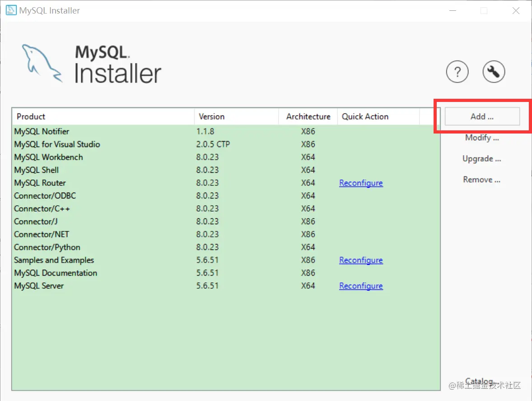Viewport: 532px width, 401px height.
Task: Click the Quick Action column header
Action: (378, 117)
